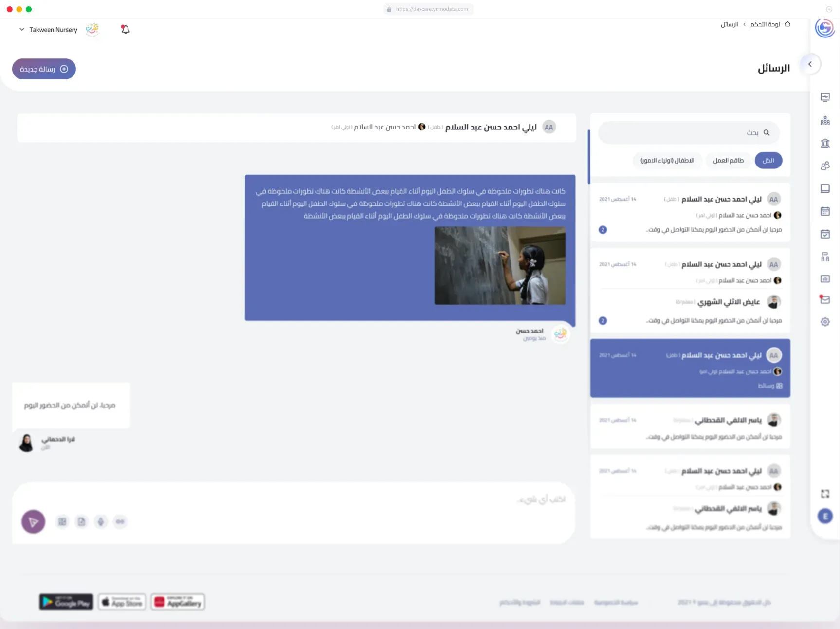Open the notifications bell icon
This screenshot has height=629, width=840.
[125, 29]
